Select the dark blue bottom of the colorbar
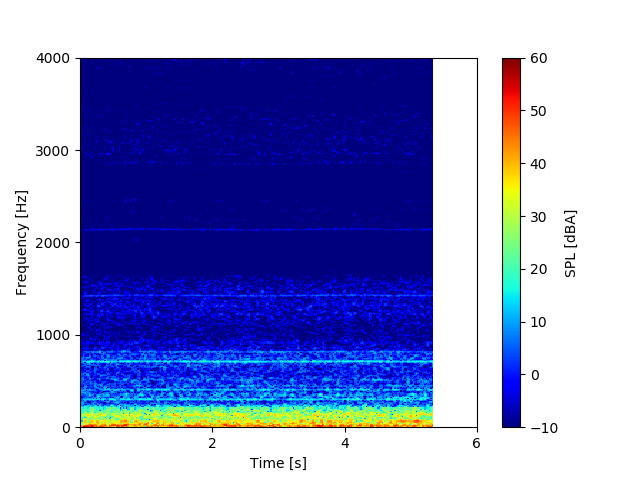Image resolution: width=640 pixels, height=480 pixels. pyautogui.click(x=511, y=422)
